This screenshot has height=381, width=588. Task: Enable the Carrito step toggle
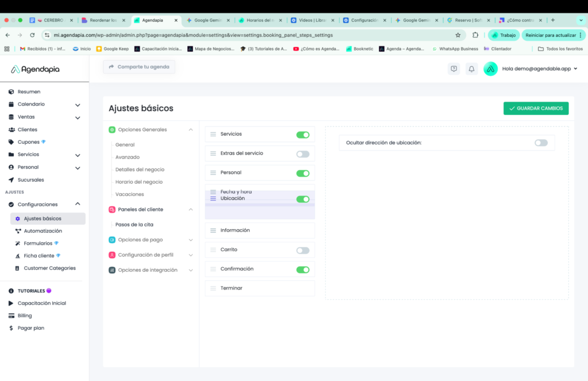pos(303,251)
